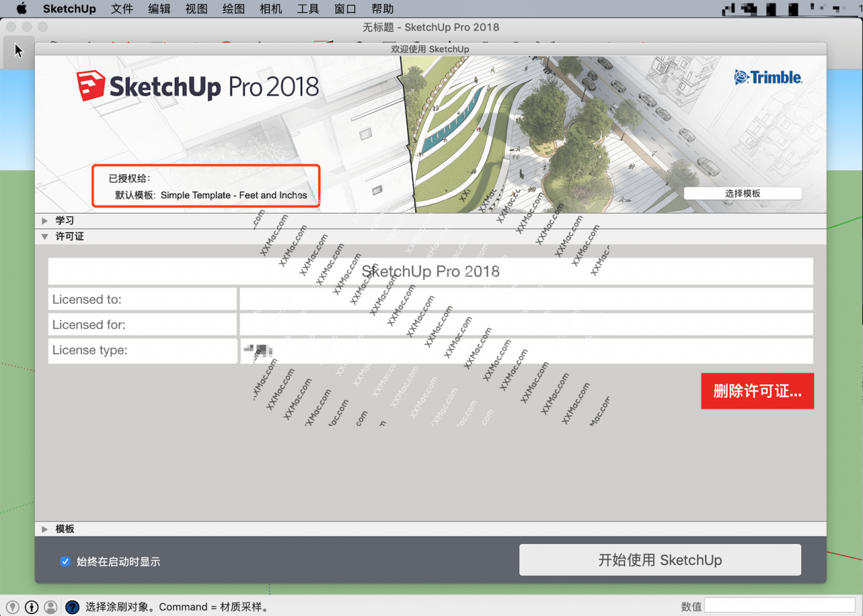Click the Licensed for value field
863x616 pixels.
[527, 325]
